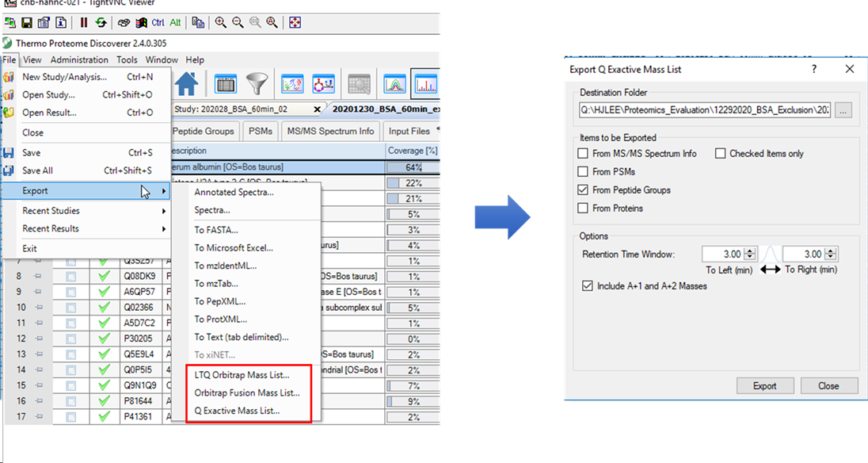Expand the Export submenu arrow
Screen dimensions: 868x463
coord(164,191)
